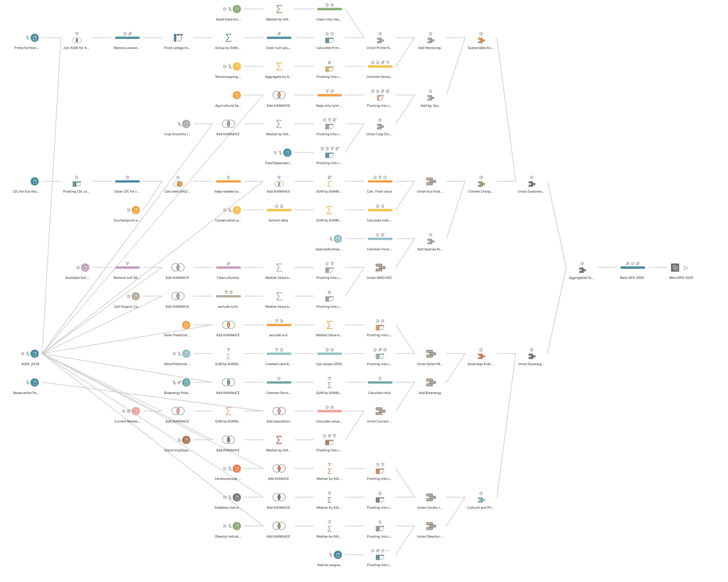The image size is (728, 582).
Task: Select the SpeciesRichnes... input node
Action: point(337,239)
